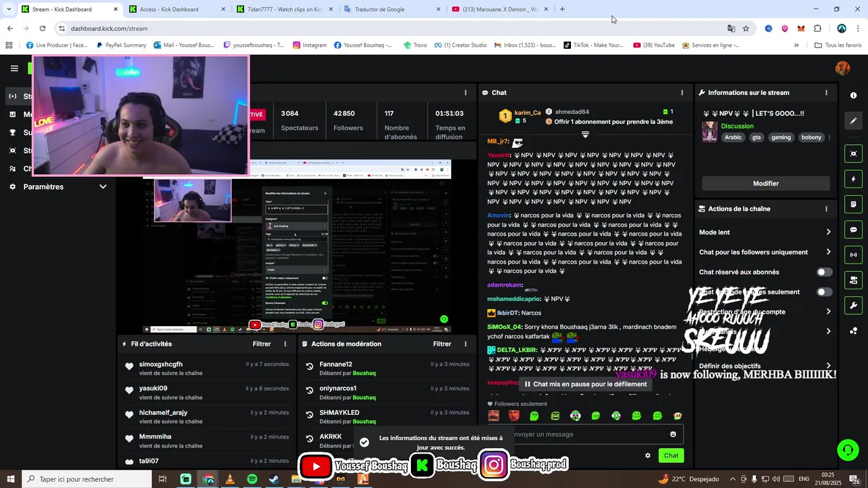This screenshot has height=488, width=868.
Task: Open the green headset support button
Action: pos(847,450)
